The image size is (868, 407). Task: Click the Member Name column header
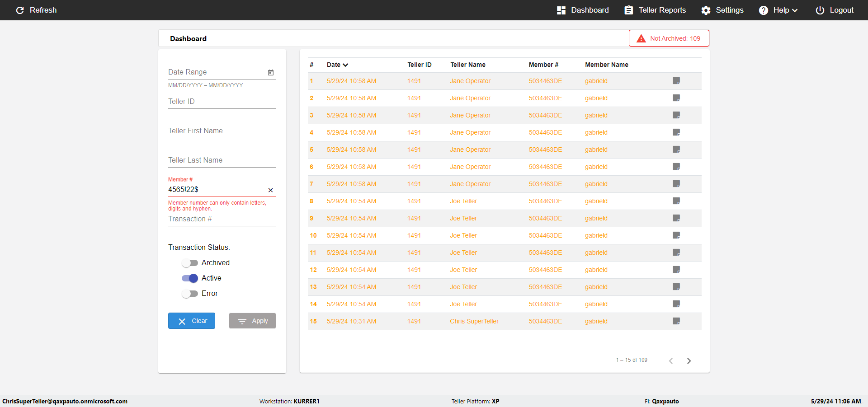point(607,65)
